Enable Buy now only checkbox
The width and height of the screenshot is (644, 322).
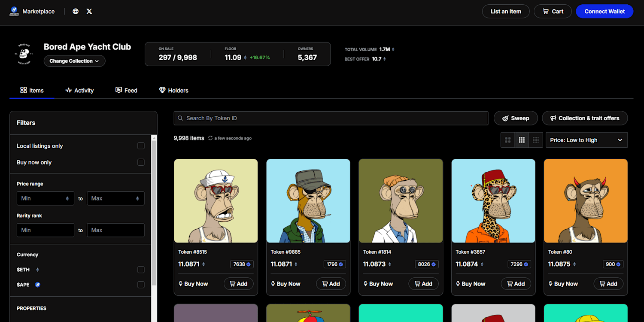[141, 162]
